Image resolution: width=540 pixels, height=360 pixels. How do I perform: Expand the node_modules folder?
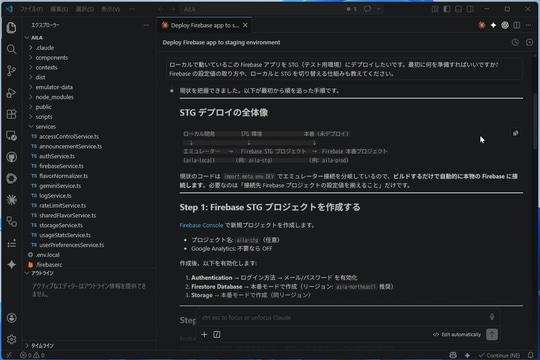point(54,97)
